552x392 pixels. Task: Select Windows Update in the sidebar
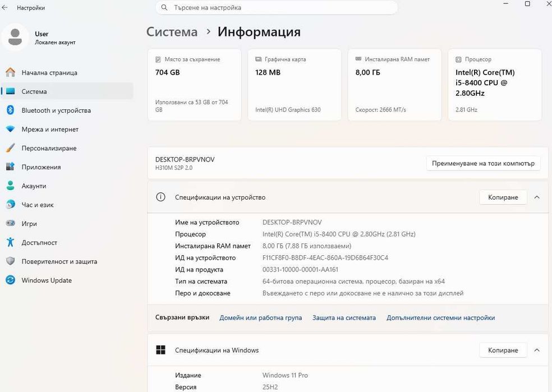(x=67, y=280)
